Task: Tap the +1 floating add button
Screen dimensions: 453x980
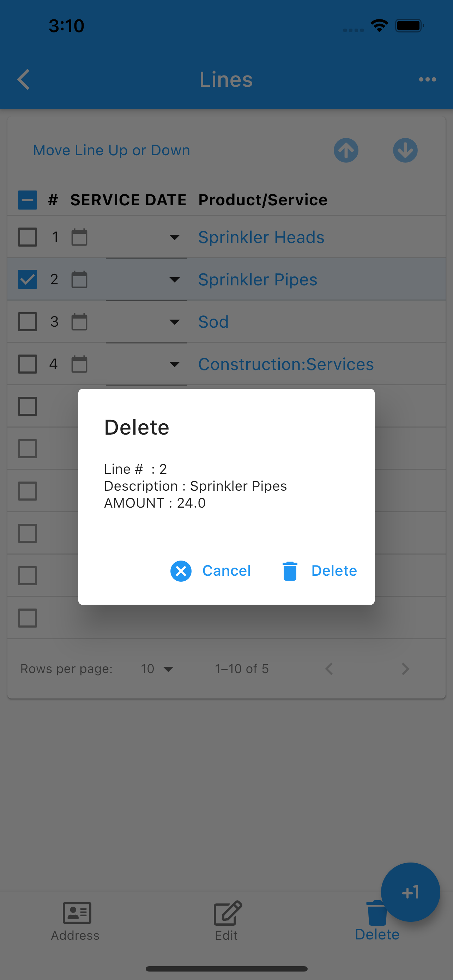Action: pyautogui.click(x=410, y=892)
